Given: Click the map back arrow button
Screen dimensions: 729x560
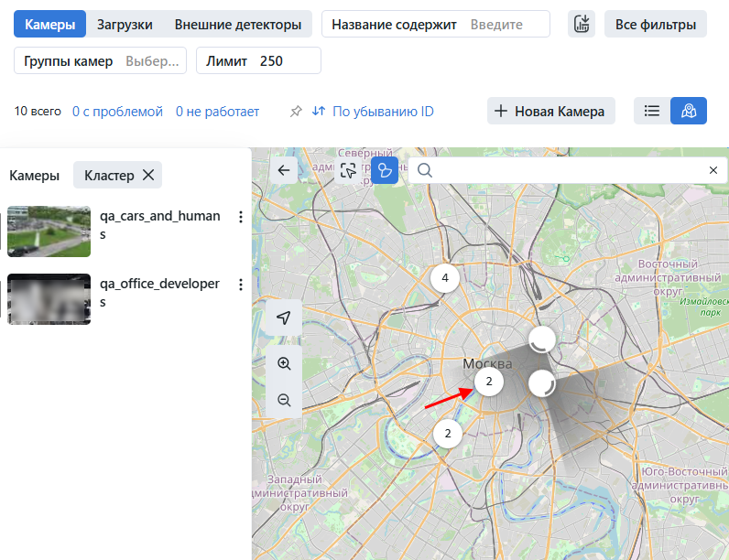Looking at the screenshot, I should [x=284, y=170].
